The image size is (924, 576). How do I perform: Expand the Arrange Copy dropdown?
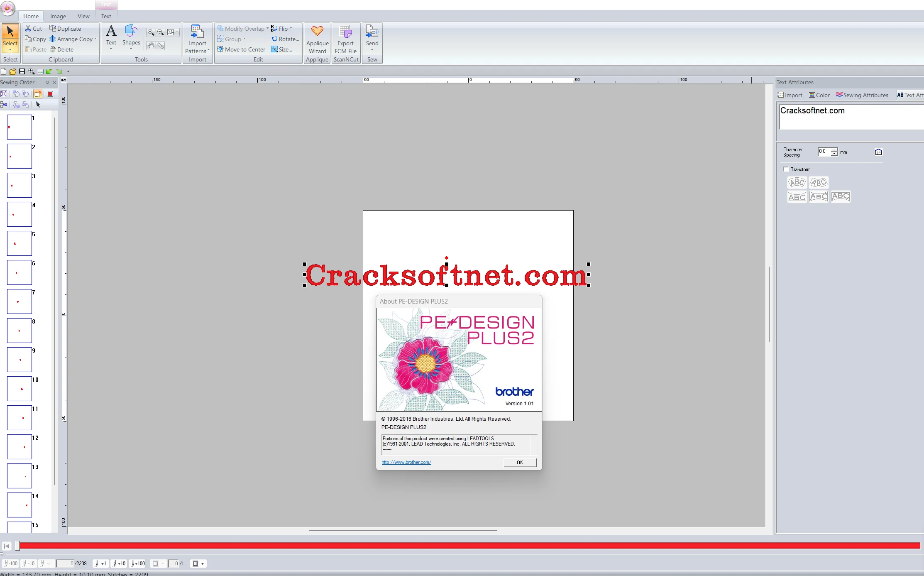95,39
